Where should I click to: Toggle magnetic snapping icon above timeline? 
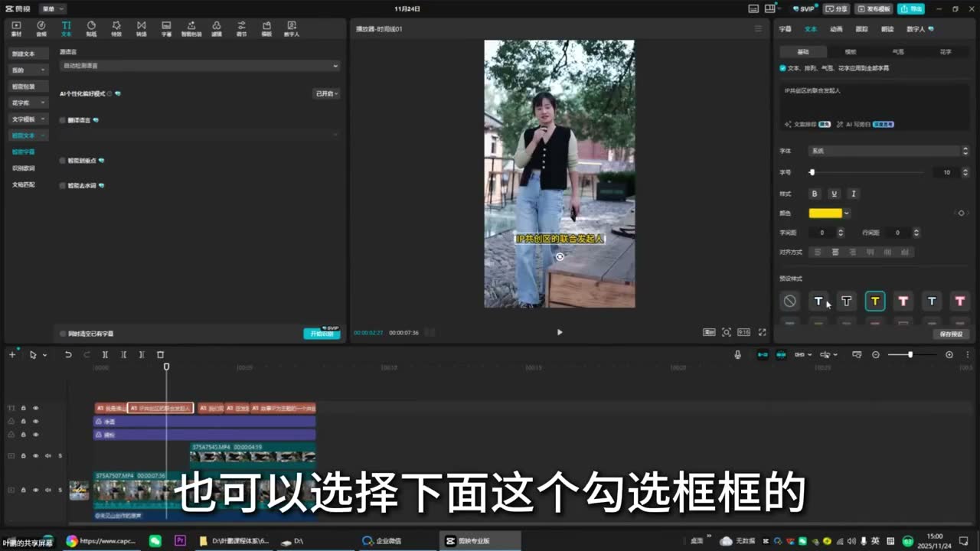coord(763,355)
